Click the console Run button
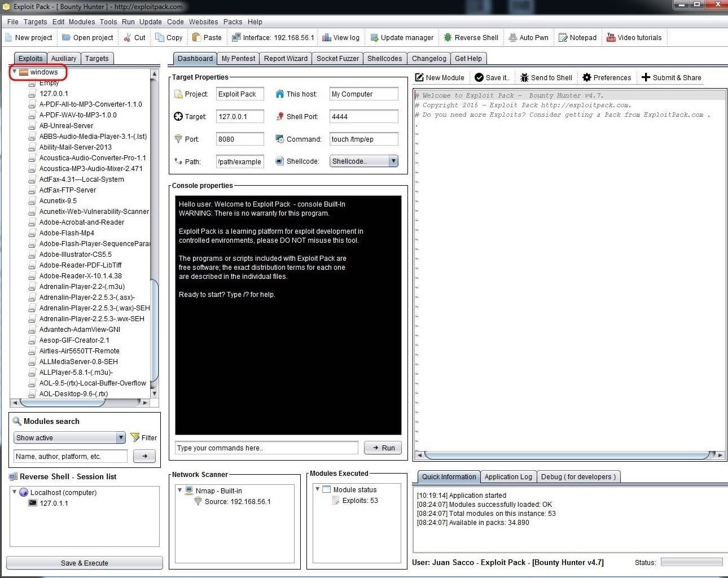This screenshot has width=728, height=578. [x=383, y=448]
